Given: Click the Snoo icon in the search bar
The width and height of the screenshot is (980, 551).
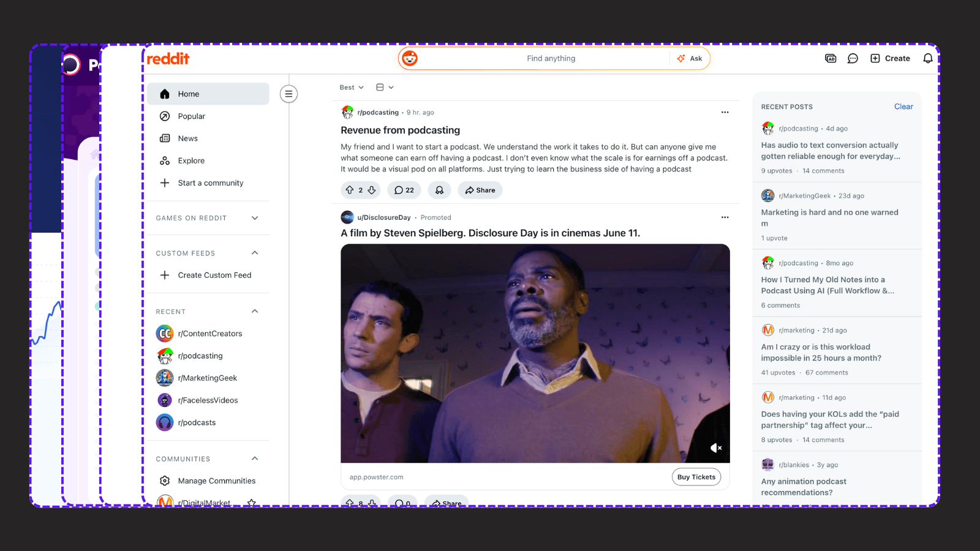Looking at the screenshot, I should 410,59.
